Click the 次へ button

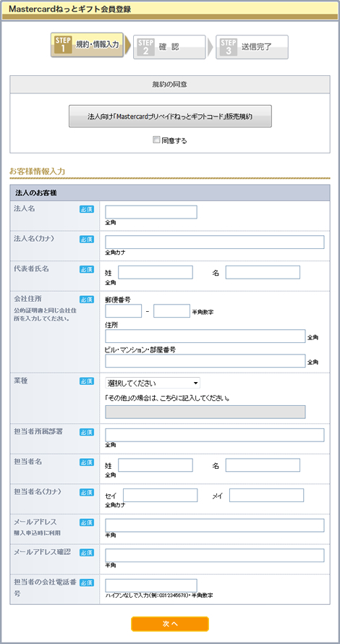(170, 624)
